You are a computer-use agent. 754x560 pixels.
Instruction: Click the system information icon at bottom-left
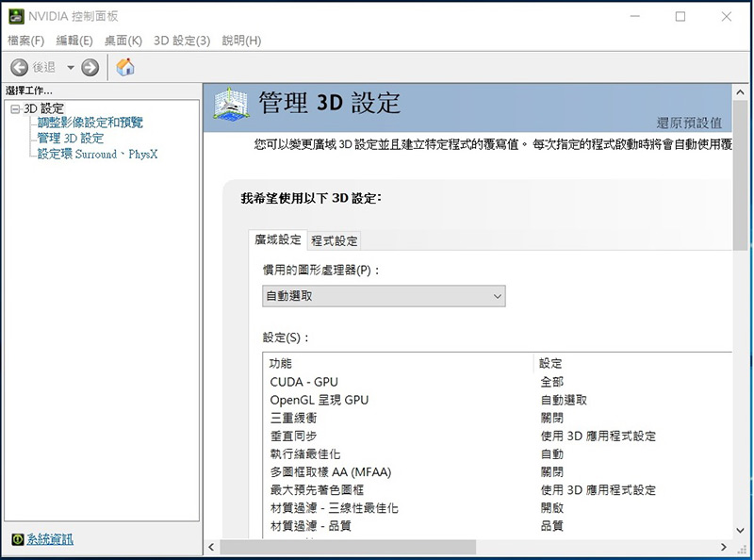click(x=17, y=539)
